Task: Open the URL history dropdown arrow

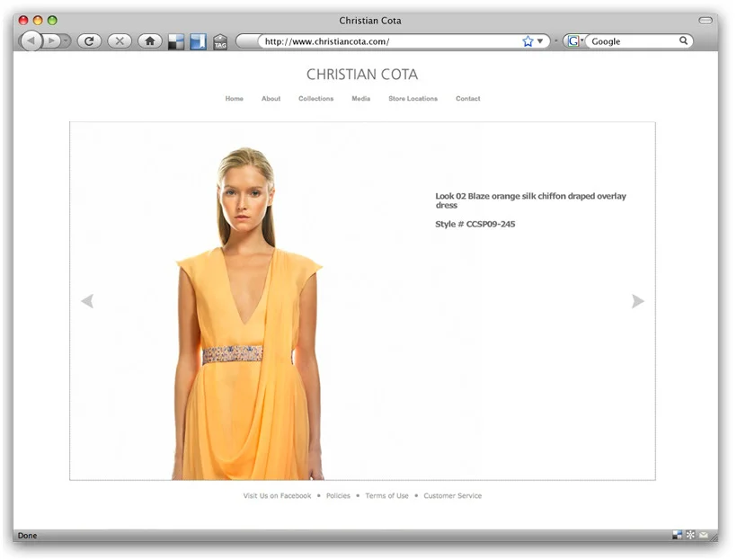Action: [x=540, y=41]
